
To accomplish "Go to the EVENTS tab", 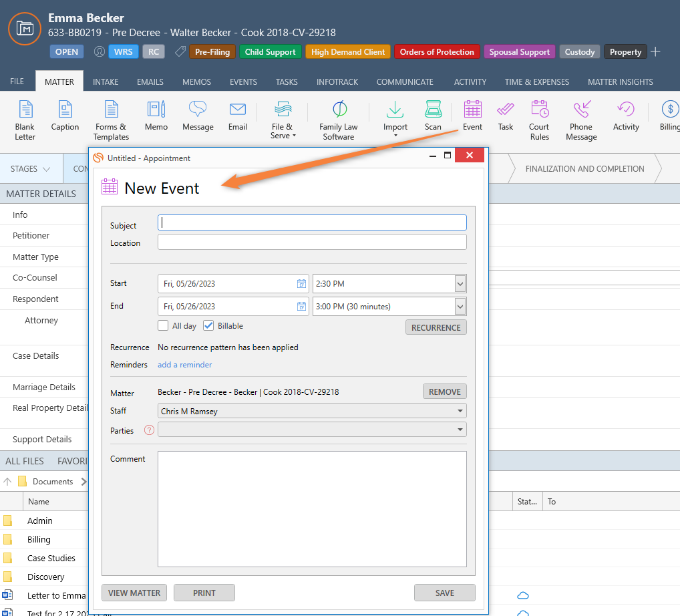I will click(x=243, y=82).
